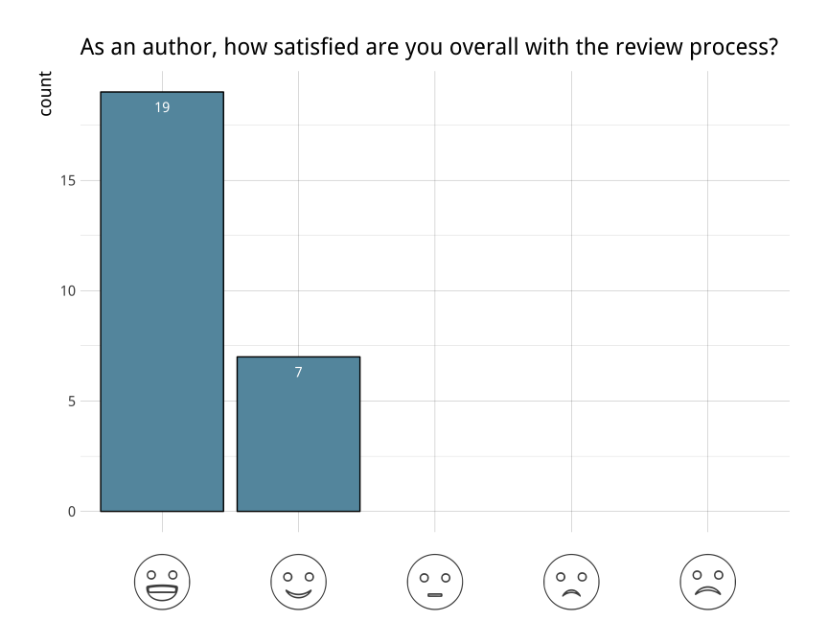This screenshot has height=644, width=828.
Task: Click the grinning very satisfied face icon
Action: [x=162, y=582]
